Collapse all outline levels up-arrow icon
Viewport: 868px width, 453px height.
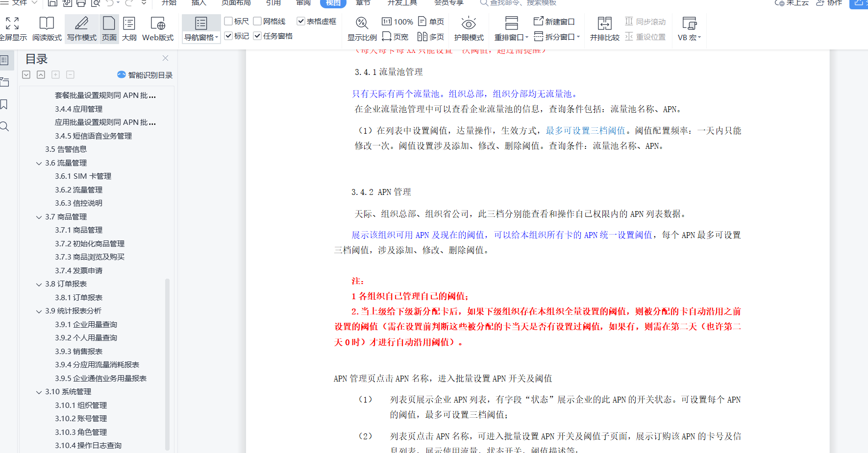[x=41, y=74]
